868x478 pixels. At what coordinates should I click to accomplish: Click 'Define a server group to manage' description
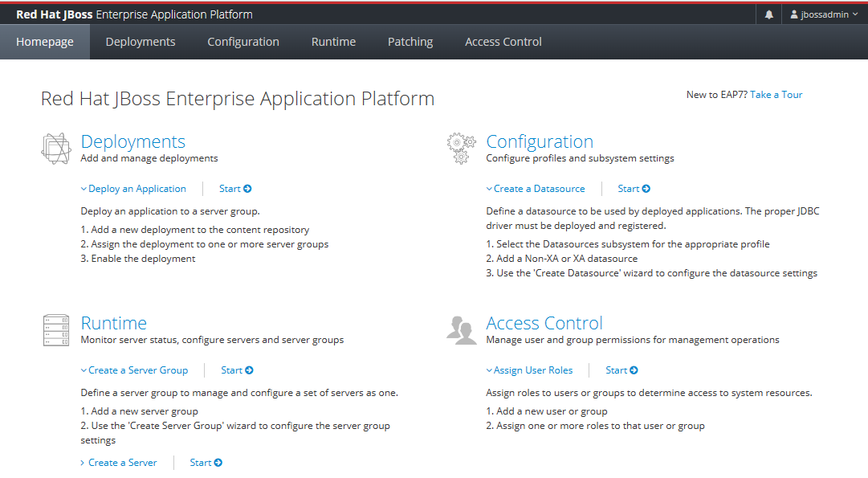tap(239, 393)
